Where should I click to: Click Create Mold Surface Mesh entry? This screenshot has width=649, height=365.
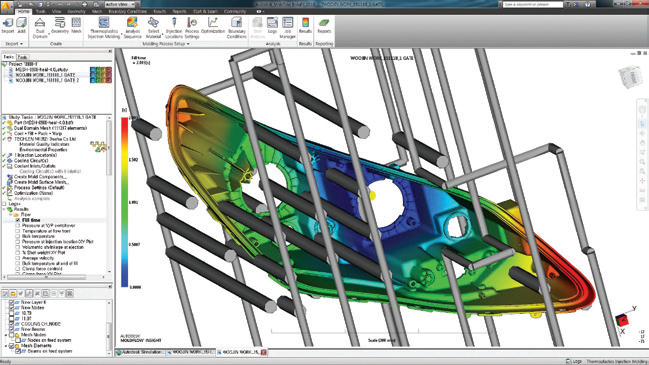click(x=41, y=182)
